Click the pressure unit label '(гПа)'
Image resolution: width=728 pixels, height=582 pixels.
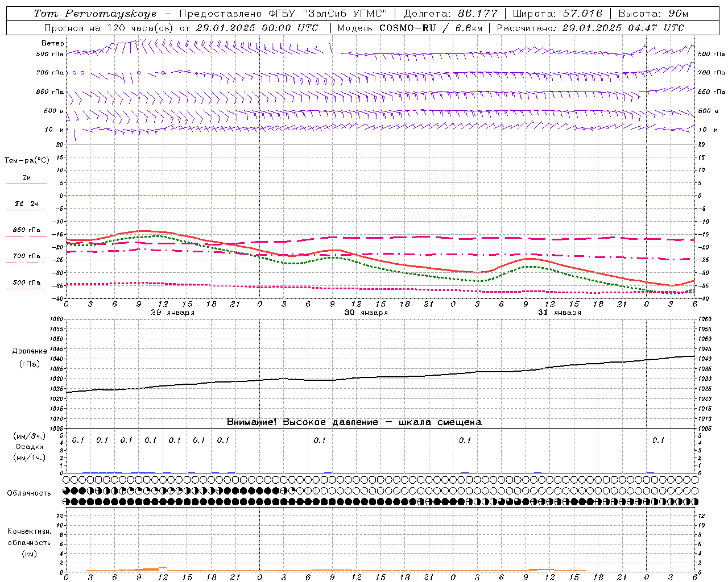(29, 364)
